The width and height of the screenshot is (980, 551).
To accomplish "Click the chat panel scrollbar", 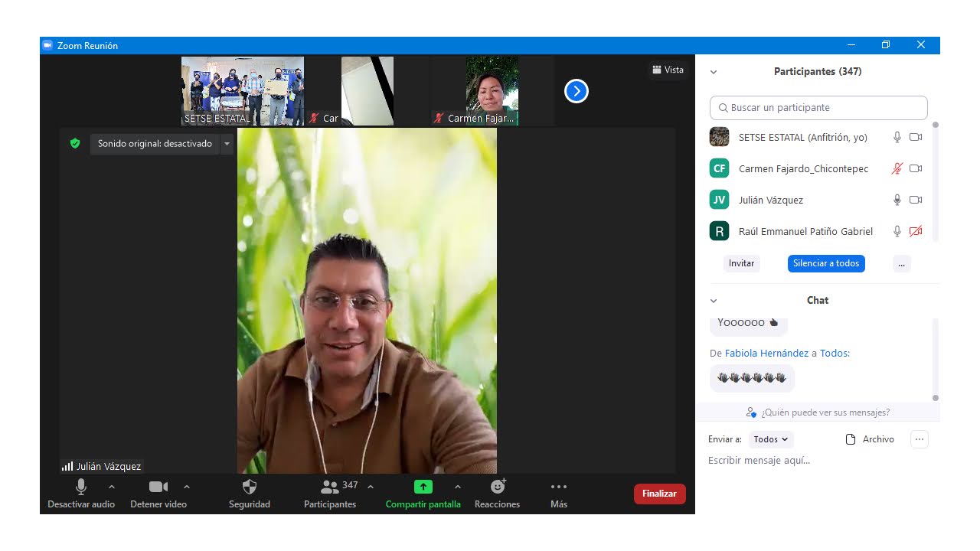I will pos(936,358).
